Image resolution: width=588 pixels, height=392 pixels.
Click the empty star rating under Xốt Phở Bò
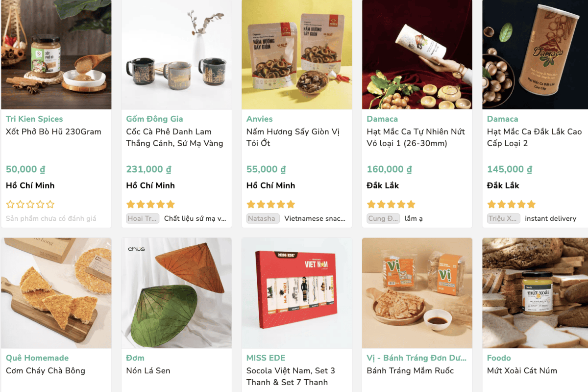(x=30, y=204)
